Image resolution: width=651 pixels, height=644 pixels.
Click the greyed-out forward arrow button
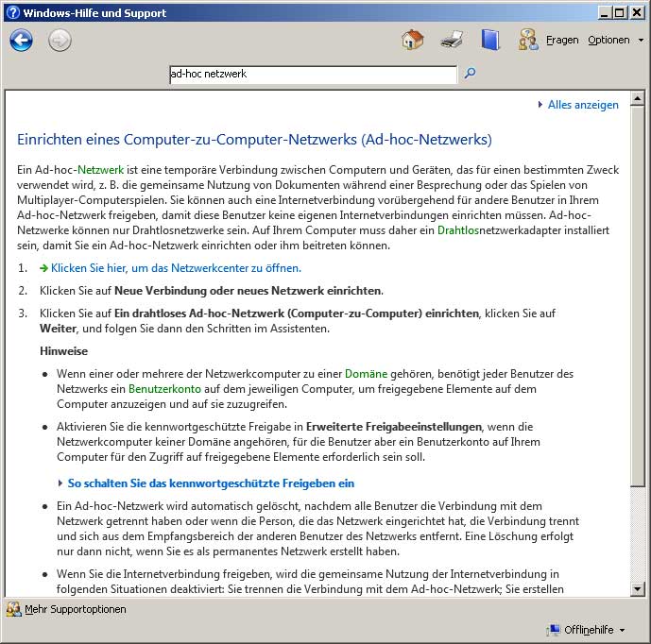click(x=60, y=41)
